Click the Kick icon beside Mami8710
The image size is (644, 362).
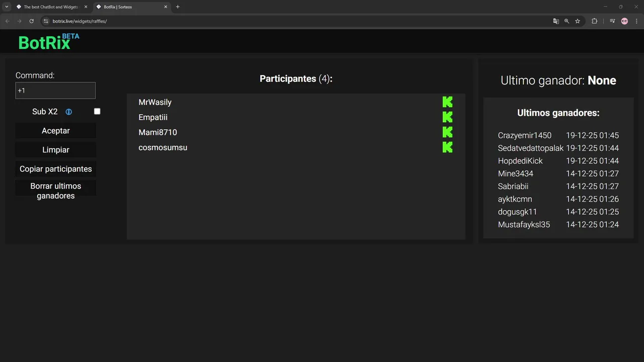447,132
